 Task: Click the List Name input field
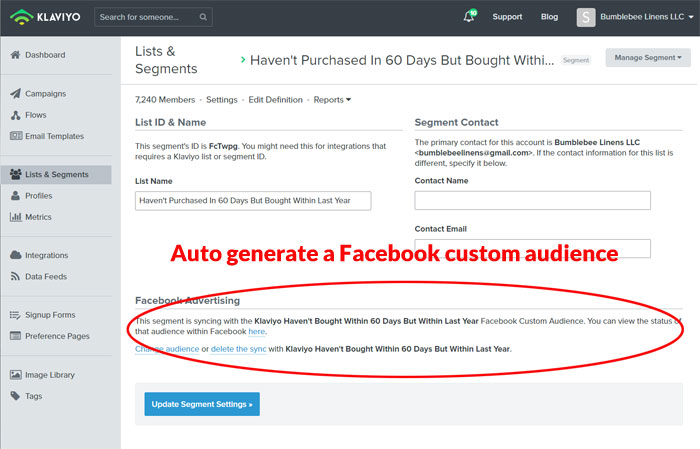253,201
